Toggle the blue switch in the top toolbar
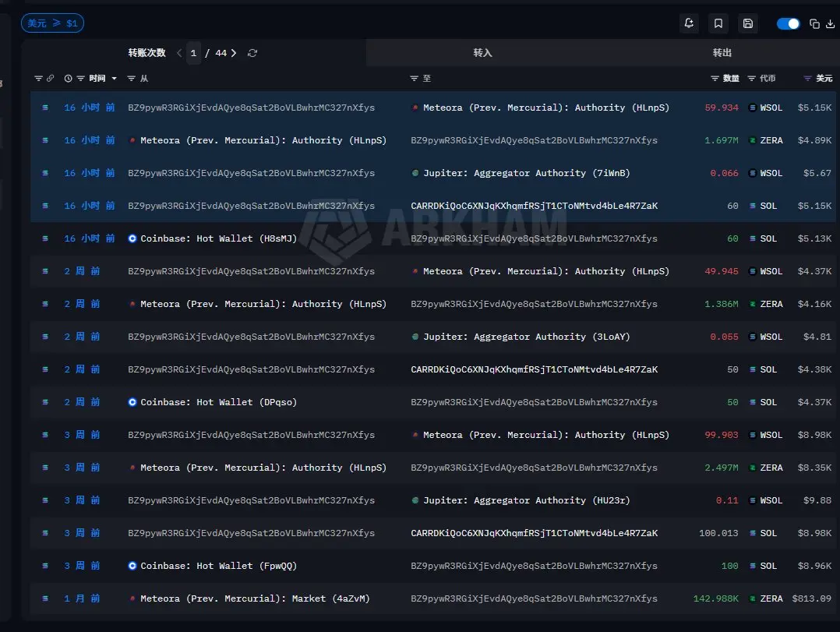The height and width of the screenshot is (632, 840). [788, 23]
